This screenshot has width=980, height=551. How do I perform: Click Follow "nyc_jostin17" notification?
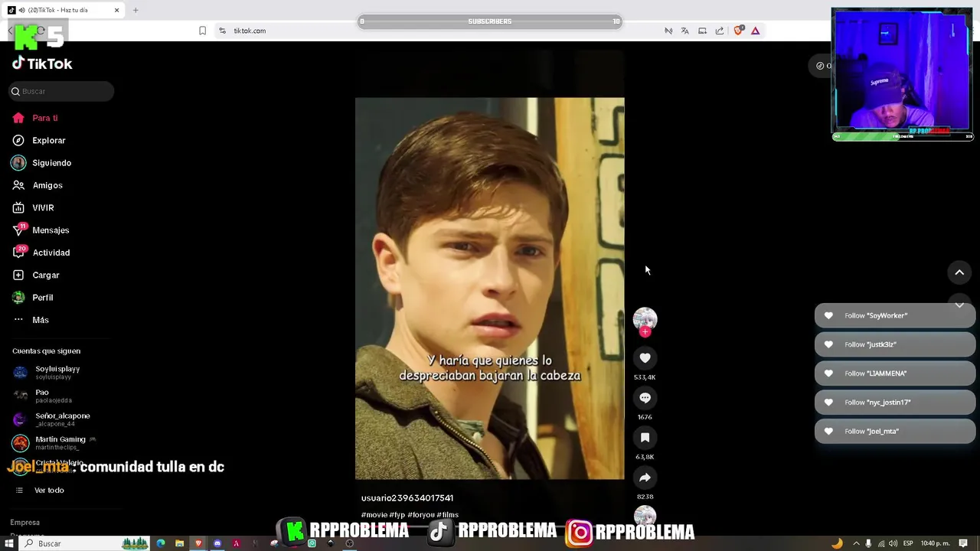pos(895,403)
